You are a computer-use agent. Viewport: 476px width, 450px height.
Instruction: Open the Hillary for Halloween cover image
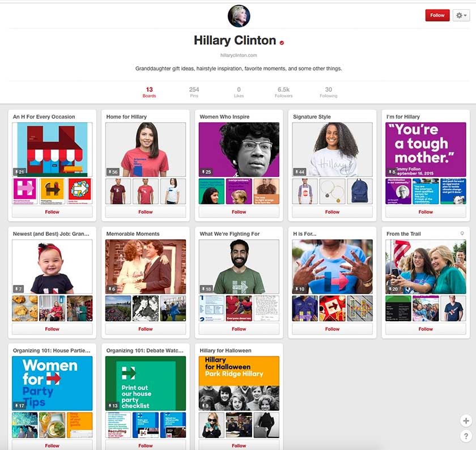239,383
